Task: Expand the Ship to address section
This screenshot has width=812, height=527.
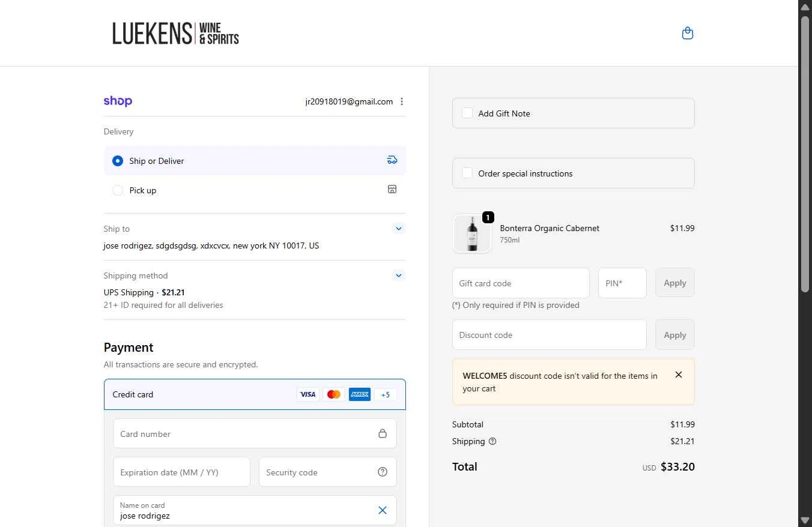Action: [x=399, y=229]
